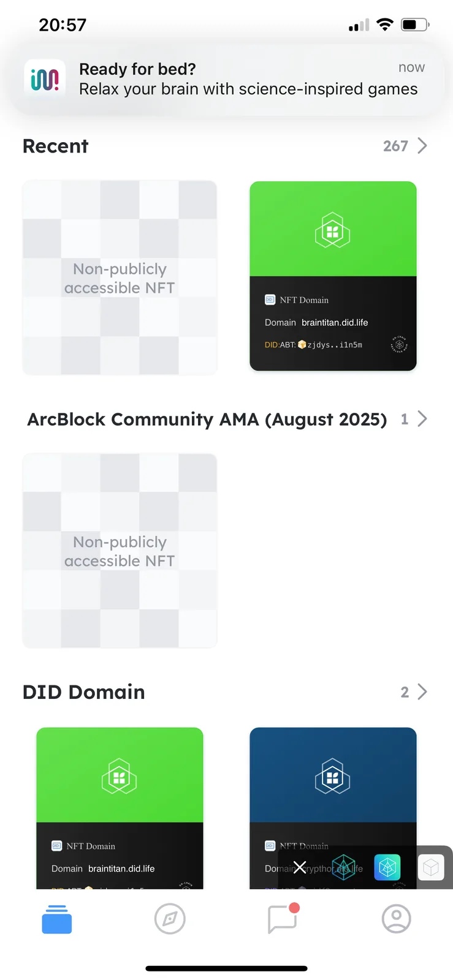Image resolution: width=453 pixels, height=980 pixels.
Task: Tap the Recent count 267 link
Action: (x=395, y=146)
